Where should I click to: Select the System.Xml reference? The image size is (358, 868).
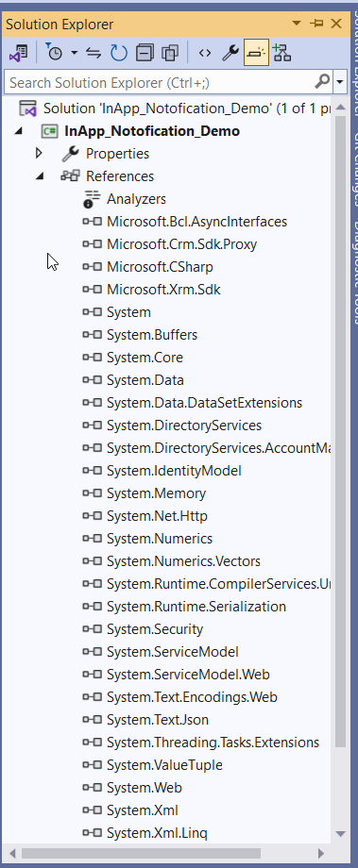(143, 810)
